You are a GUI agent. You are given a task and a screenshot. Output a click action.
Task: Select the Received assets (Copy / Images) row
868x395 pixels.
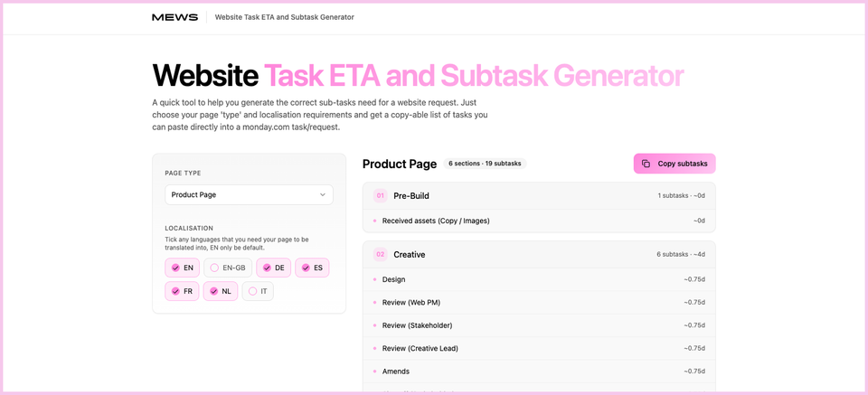click(539, 221)
